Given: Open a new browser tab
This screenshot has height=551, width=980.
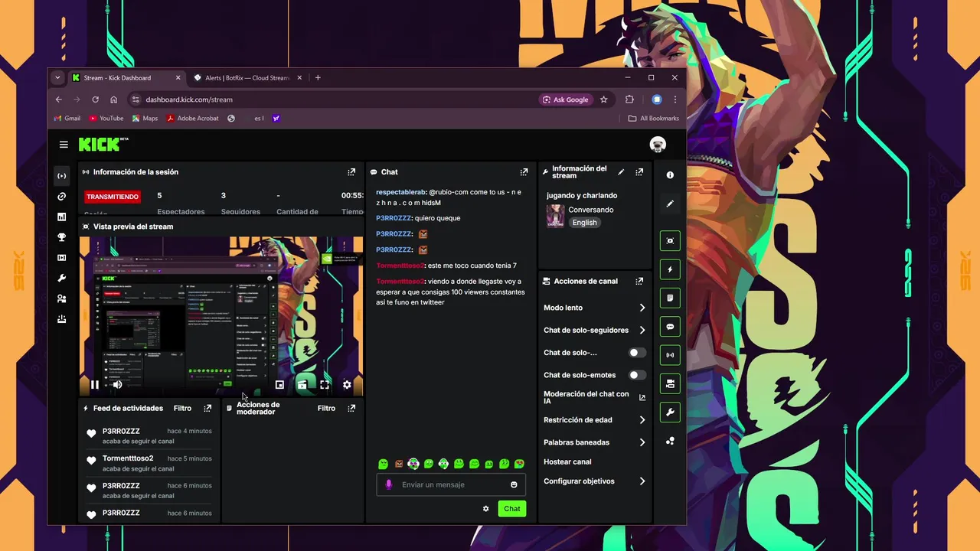Looking at the screenshot, I should coord(318,77).
